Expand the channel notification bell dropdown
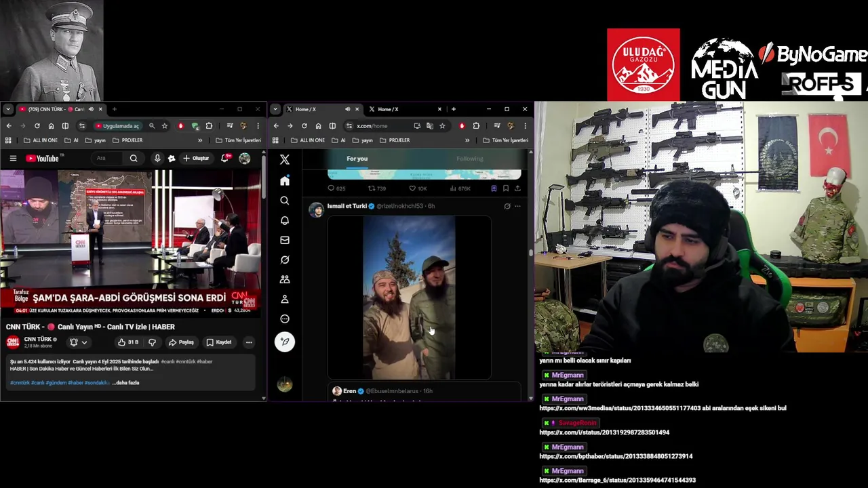 point(78,342)
